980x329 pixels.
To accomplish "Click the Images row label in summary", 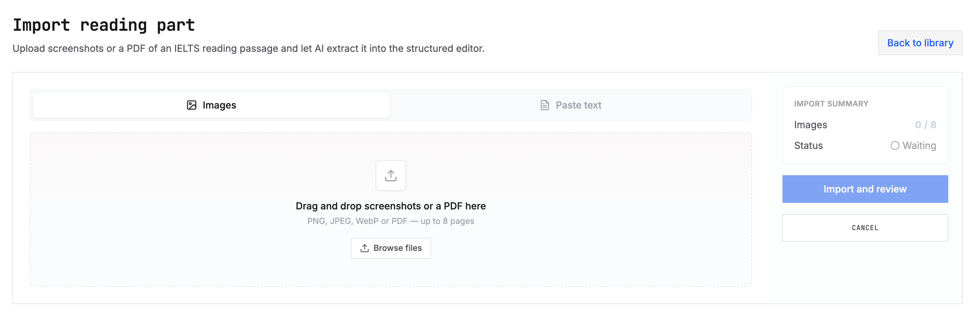I will pos(810,125).
